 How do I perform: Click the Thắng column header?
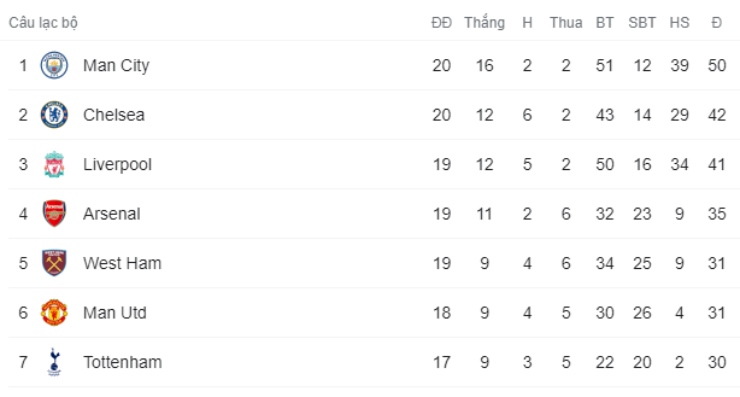pos(484,23)
